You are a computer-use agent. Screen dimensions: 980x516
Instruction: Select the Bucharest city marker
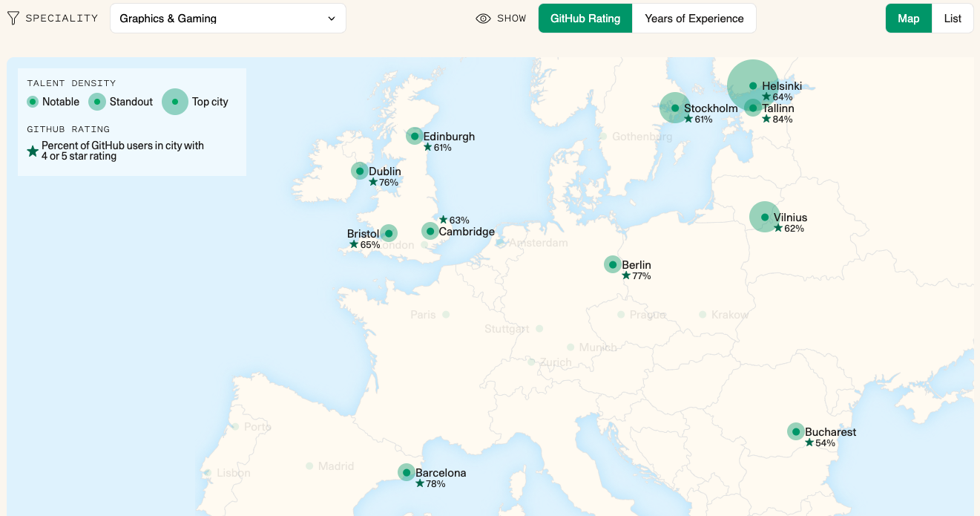click(796, 431)
